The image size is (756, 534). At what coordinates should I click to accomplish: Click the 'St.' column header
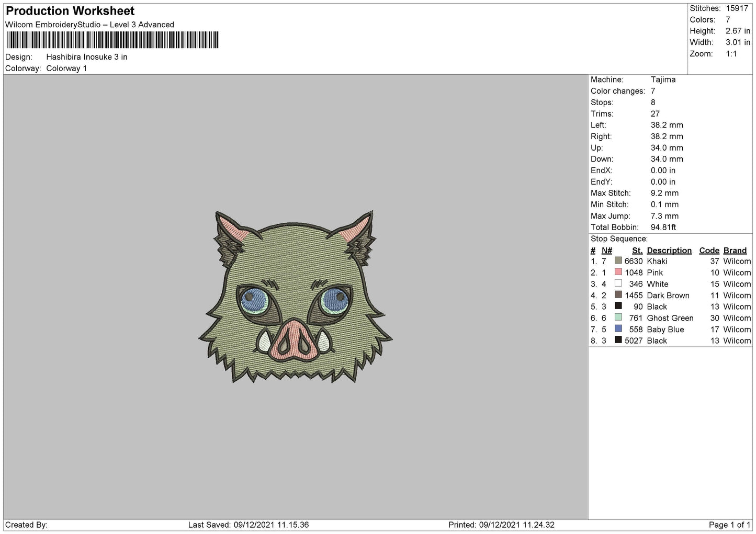click(637, 251)
